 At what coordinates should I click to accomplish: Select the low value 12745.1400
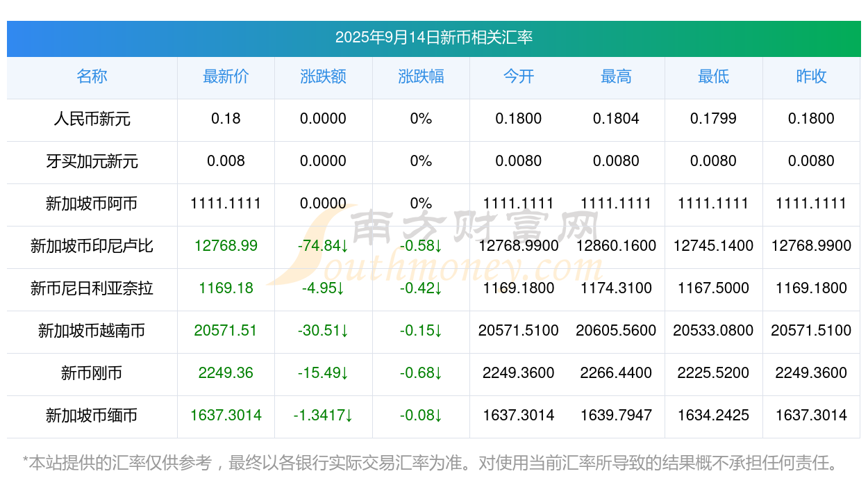(714, 246)
